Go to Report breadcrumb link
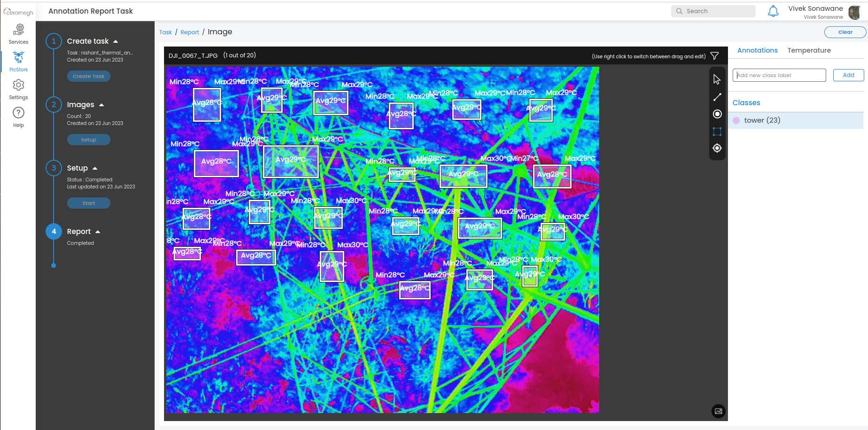868x430 pixels. [189, 32]
